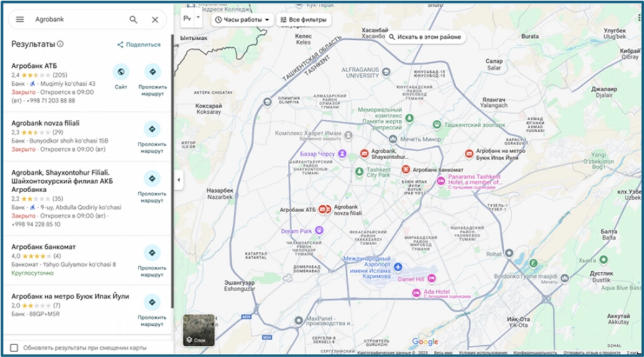Click the ALFRAGANUS UNIVERSITY marker

[386, 72]
